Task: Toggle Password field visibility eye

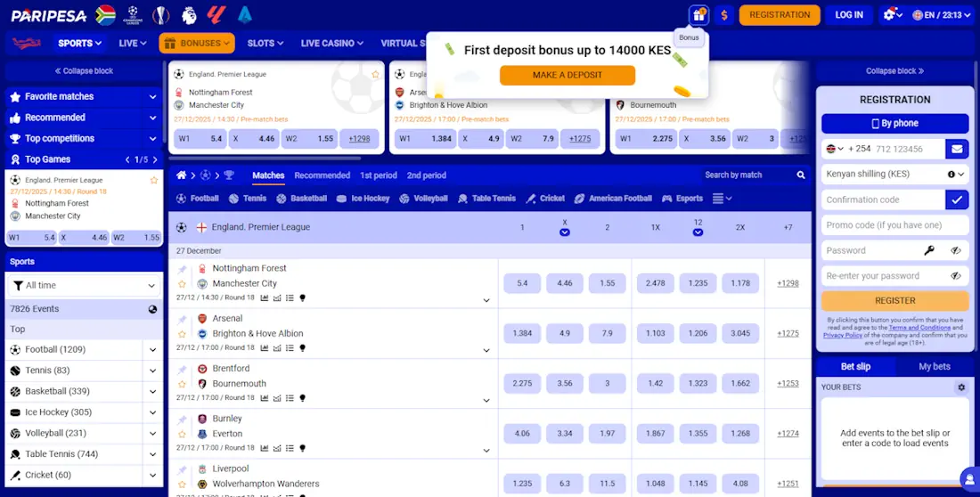Action: click(956, 250)
